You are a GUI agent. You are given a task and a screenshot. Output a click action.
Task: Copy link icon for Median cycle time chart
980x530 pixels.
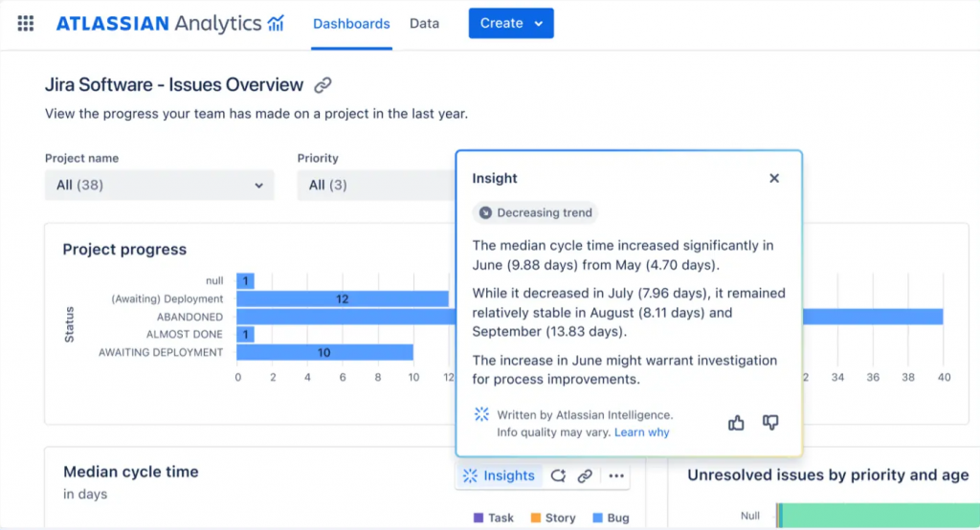tap(585, 475)
